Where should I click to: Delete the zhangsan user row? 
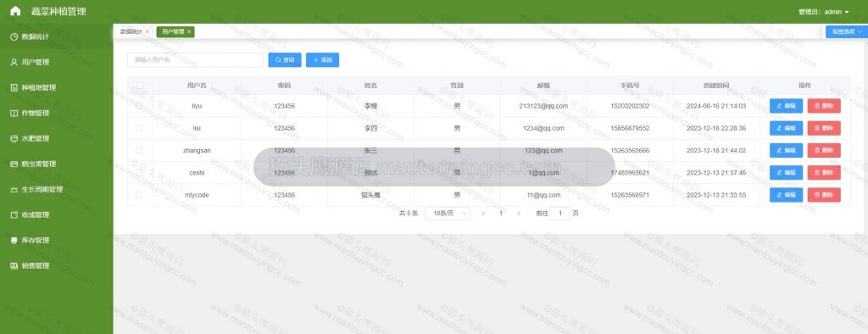click(x=824, y=150)
